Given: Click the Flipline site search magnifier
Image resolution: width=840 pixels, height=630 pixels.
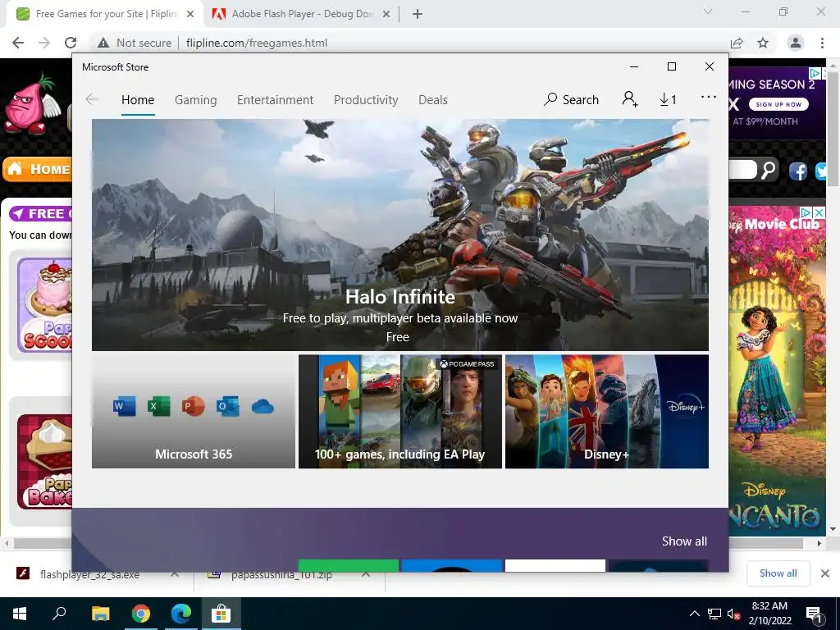Looking at the screenshot, I should click(768, 170).
